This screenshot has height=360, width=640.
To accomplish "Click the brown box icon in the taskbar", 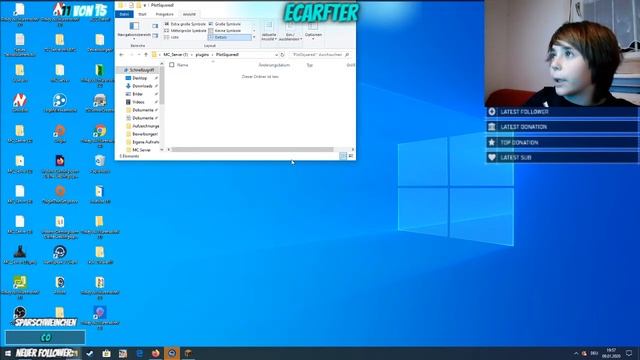I will point(188,353).
